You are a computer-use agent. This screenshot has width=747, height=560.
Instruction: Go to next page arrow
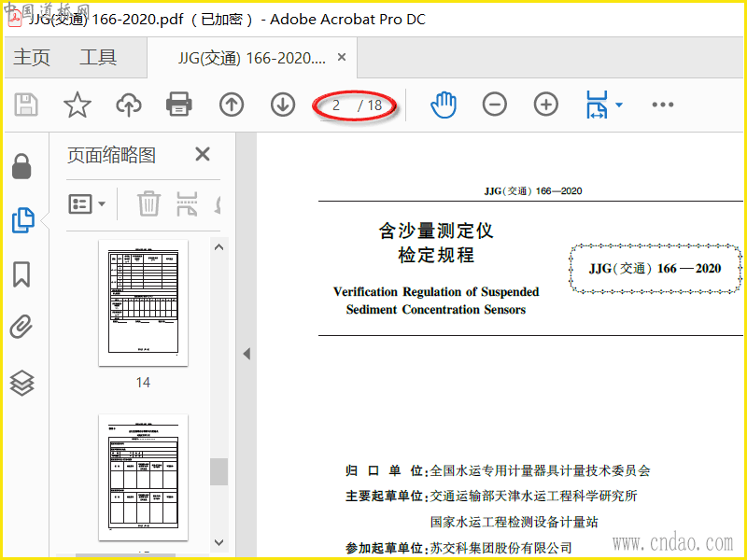click(x=283, y=105)
